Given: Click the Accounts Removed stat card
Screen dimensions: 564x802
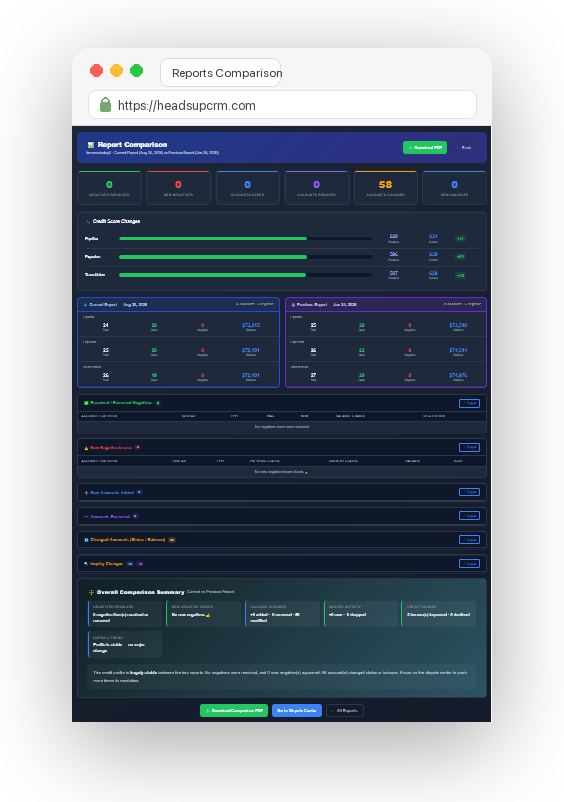Looking at the screenshot, I should (x=317, y=188).
